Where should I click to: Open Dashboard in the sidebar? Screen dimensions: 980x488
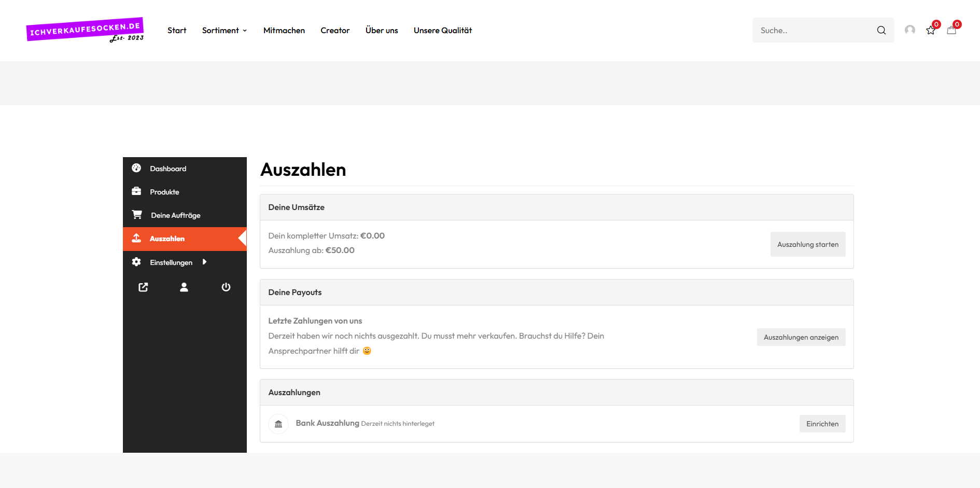pyautogui.click(x=168, y=169)
